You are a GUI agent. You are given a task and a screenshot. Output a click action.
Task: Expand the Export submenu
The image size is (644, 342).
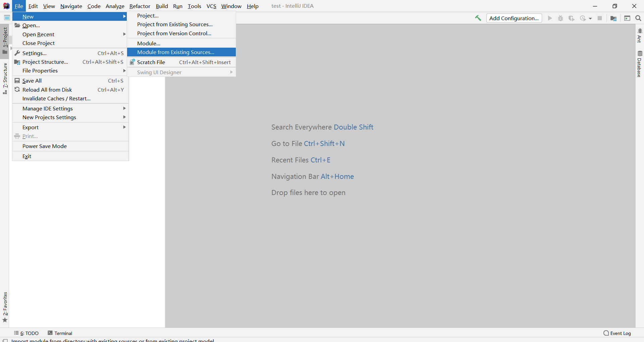tap(70, 127)
